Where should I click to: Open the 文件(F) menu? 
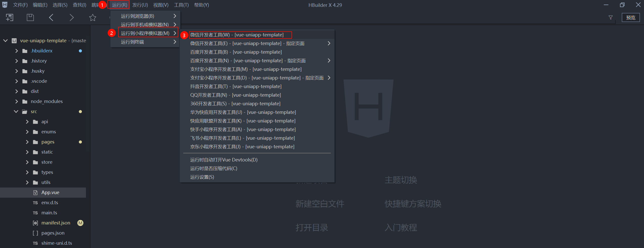(20, 5)
